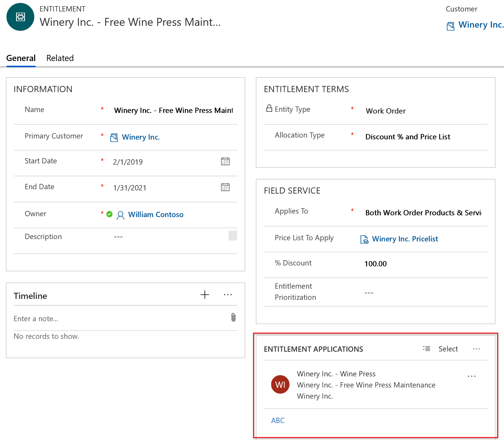Click the owner person icon

tap(120, 215)
